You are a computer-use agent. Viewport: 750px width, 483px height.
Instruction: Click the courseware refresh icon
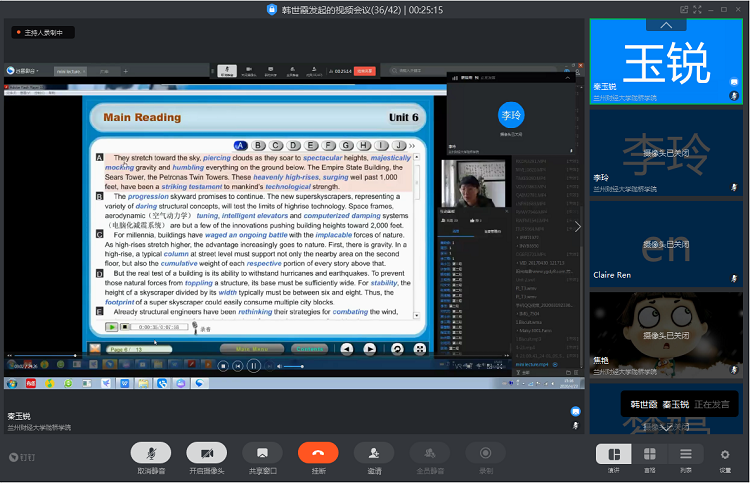396,349
